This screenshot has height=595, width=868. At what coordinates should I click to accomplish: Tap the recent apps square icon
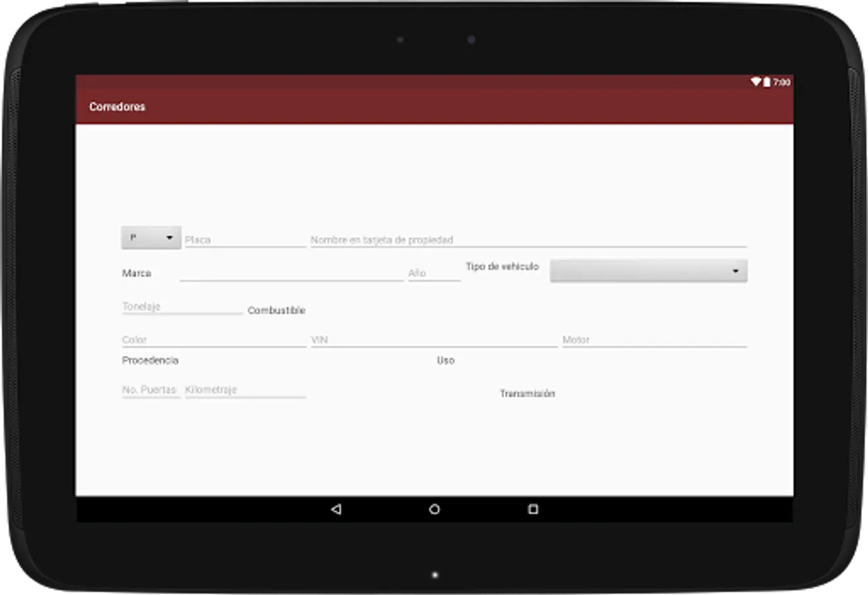[533, 509]
